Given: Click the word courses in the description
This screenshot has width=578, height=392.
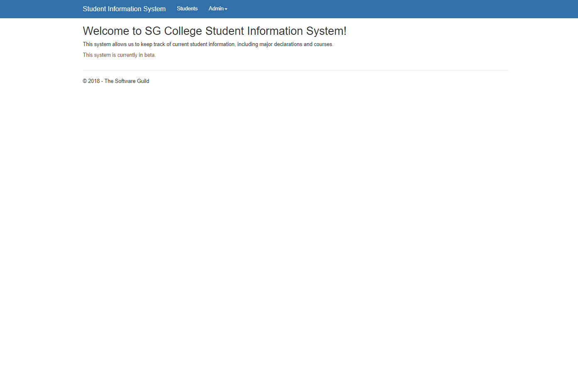Looking at the screenshot, I should (x=323, y=44).
